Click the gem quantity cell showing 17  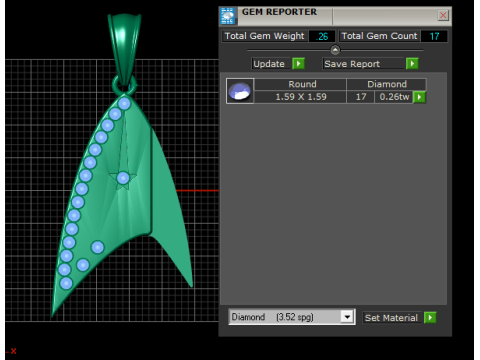361,97
